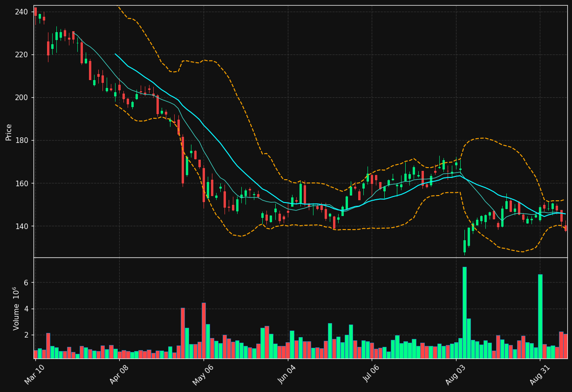Click the Mar 10 date label
This screenshot has height=392, width=572.
[x=35, y=375]
